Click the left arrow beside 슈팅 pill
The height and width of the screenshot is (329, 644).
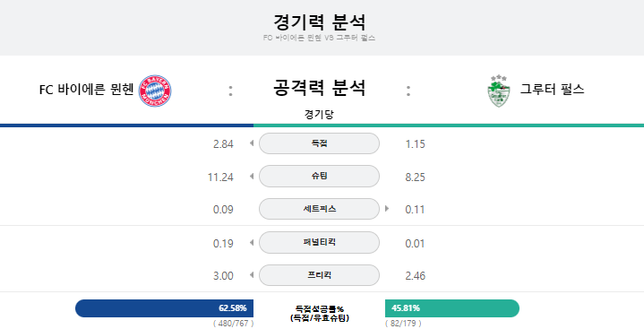pos(252,176)
